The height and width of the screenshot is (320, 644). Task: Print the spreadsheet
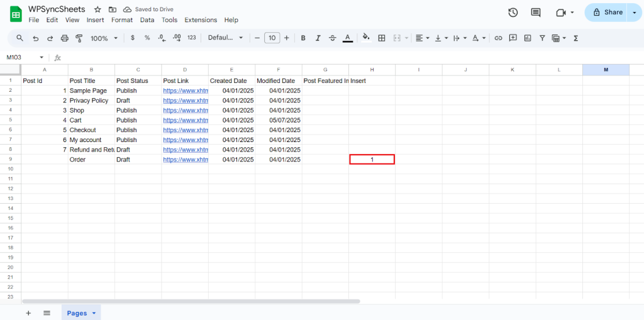65,38
